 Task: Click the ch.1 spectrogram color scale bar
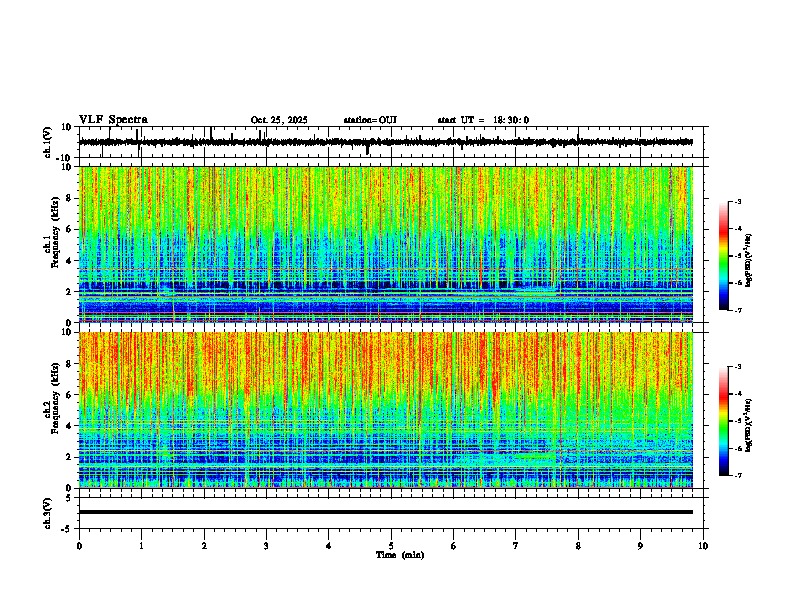point(724,256)
